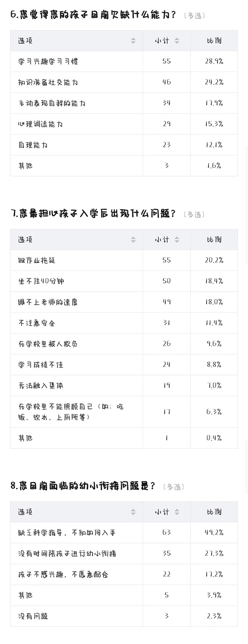Sort question 6 table by 选项 column
248x644 pixels.
pyautogui.click(x=133, y=41)
